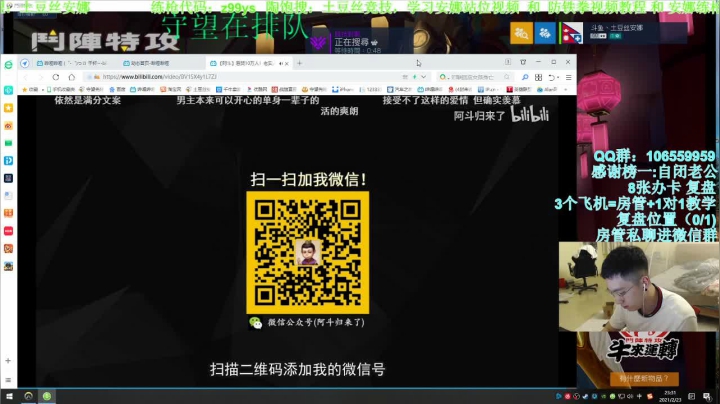The width and height of the screenshot is (720, 404).
Task: Open the browser hamburger menu
Action: point(568,77)
